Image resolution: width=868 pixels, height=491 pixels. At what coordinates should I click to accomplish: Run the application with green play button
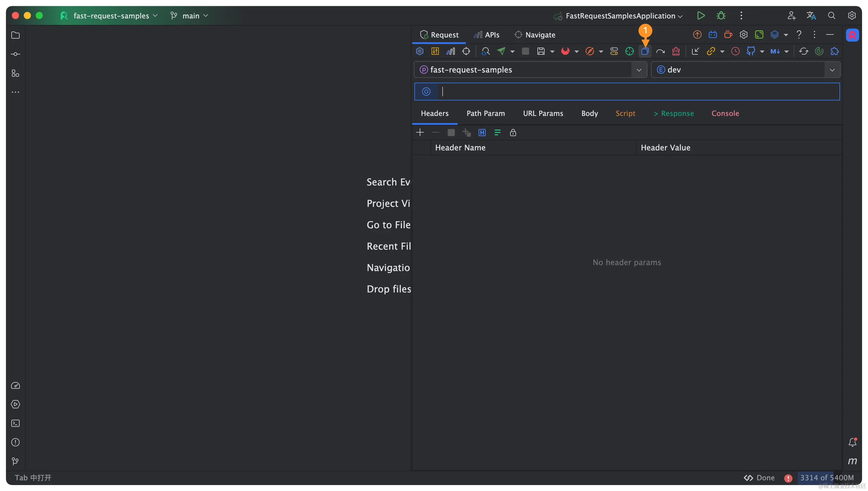click(x=701, y=15)
